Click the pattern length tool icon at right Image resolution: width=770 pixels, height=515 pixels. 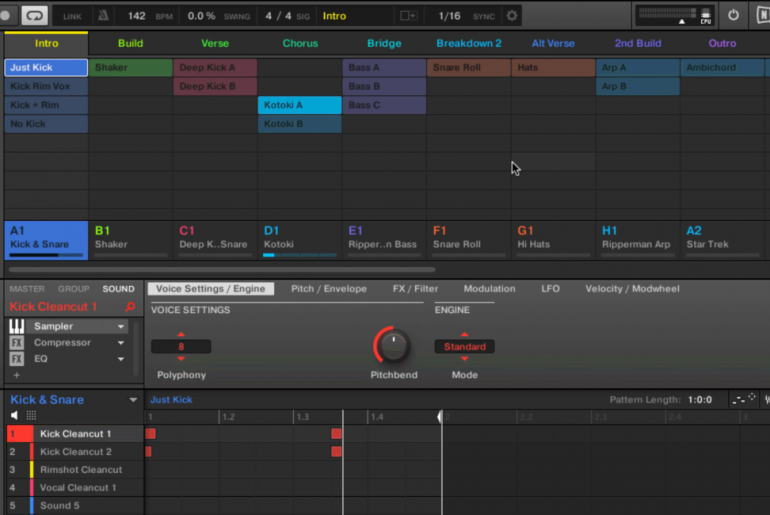click(x=744, y=399)
